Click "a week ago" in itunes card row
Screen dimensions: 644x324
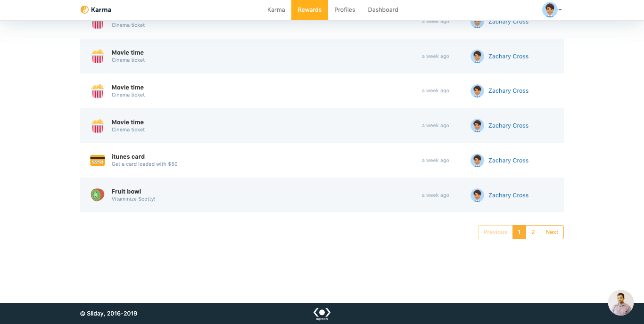coord(436,161)
